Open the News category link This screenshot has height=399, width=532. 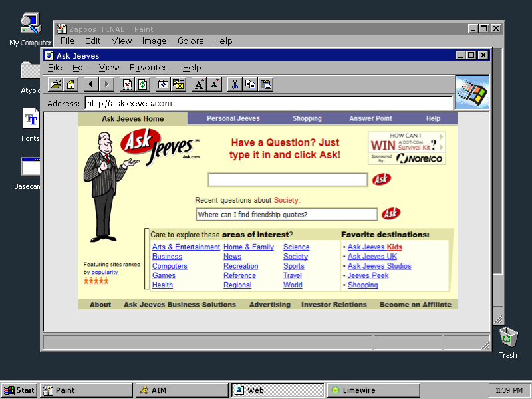232,257
